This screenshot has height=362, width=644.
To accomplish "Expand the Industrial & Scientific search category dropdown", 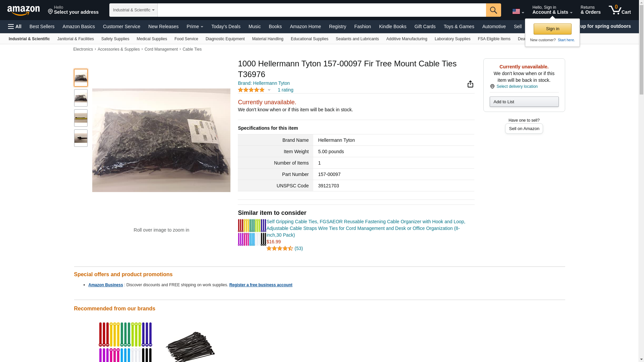I will point(133,10).
